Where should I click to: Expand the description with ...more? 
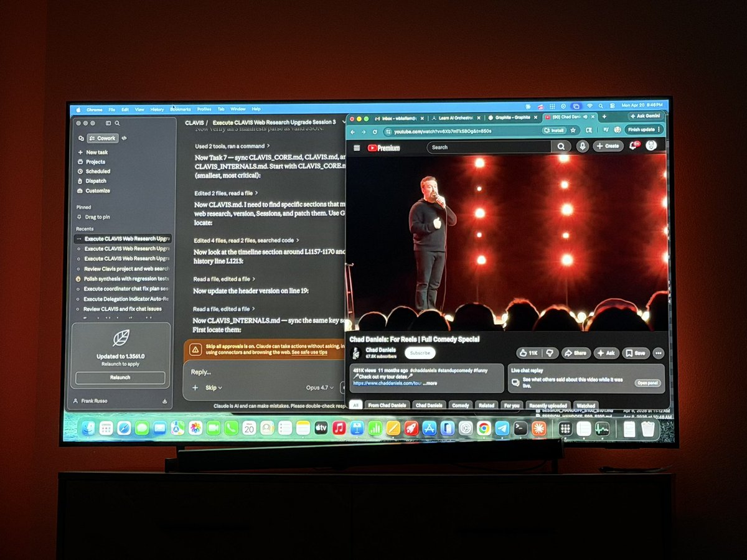tap(430, 383)
